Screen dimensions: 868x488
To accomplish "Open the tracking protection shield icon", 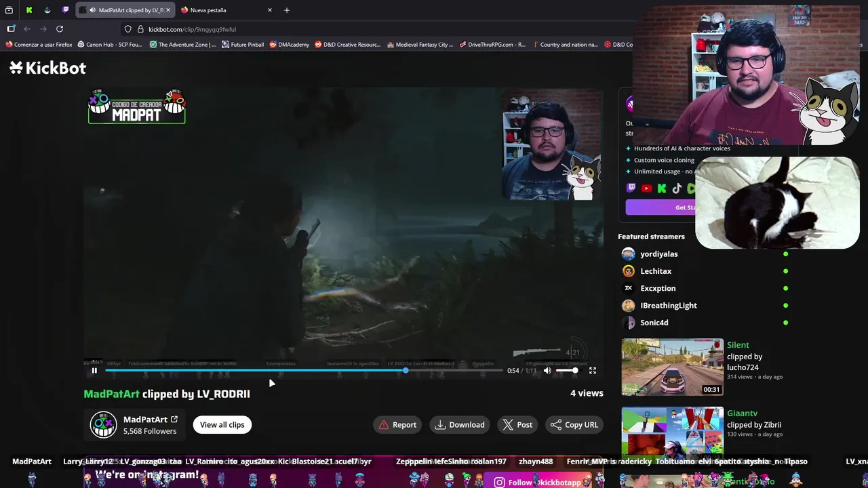I will (x=127, y=29).
